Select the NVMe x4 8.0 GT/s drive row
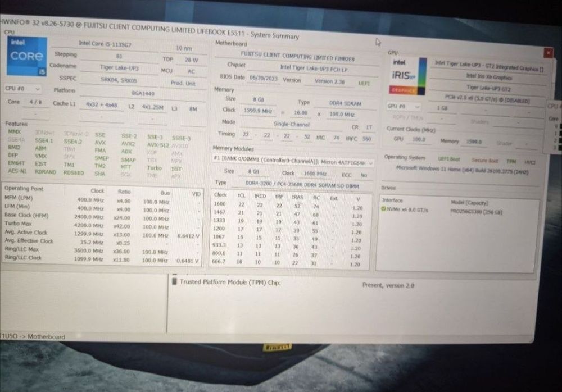The width and height of the screenshot is (562, 392). pyautogui.click(x=459, y=211)
